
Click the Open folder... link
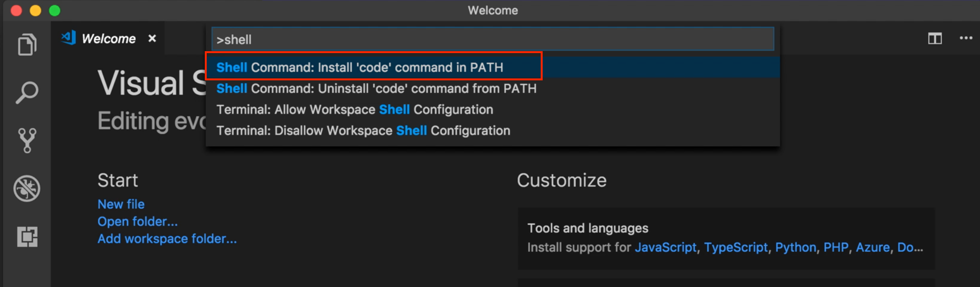pyautogui.click(x=138, y=221)
